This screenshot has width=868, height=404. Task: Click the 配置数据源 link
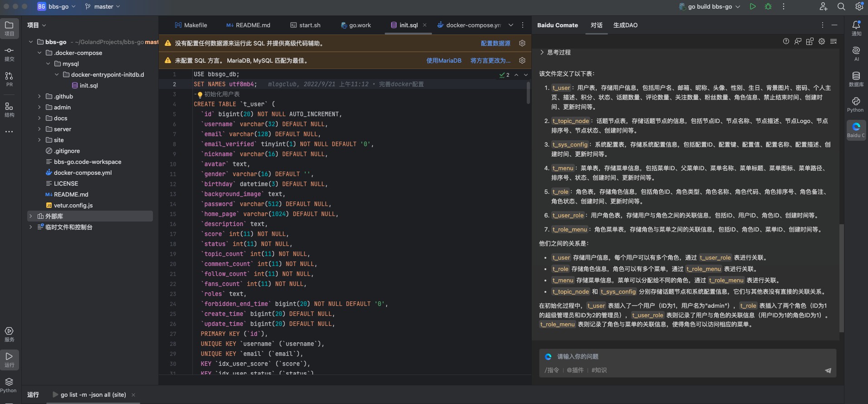(495, 43)
